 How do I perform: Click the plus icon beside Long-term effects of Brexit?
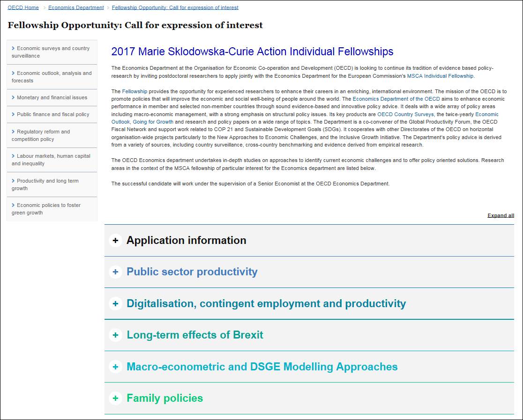pos(115,335)
